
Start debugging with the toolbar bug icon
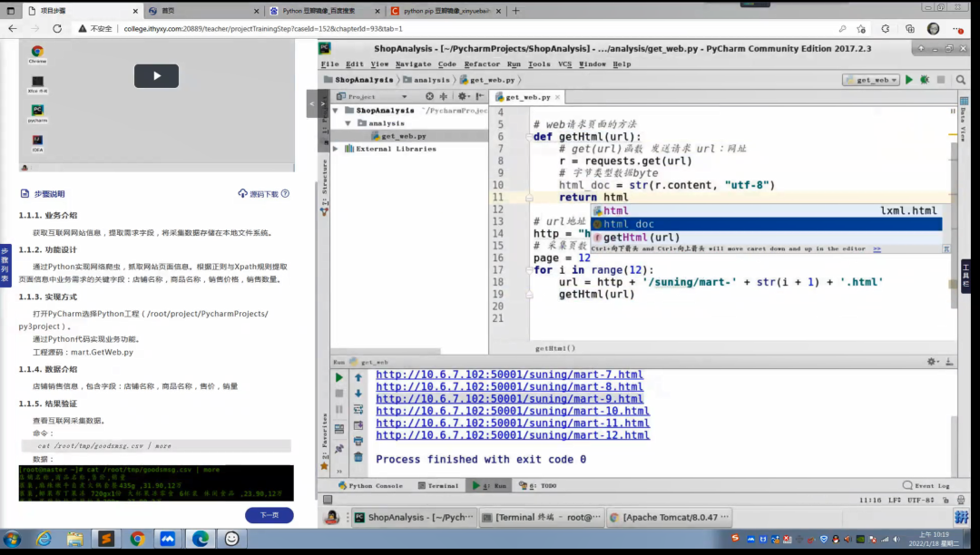(925, 80)
